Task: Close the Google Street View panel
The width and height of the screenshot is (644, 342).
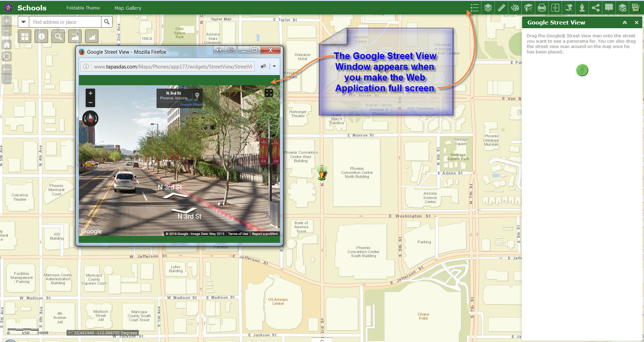Action: [636, 22]
